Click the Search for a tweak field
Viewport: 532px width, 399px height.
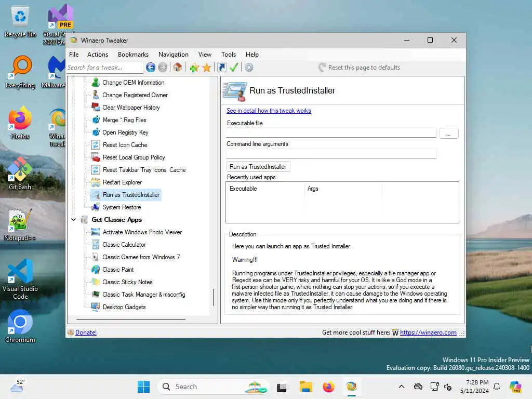tap(104, 68)
